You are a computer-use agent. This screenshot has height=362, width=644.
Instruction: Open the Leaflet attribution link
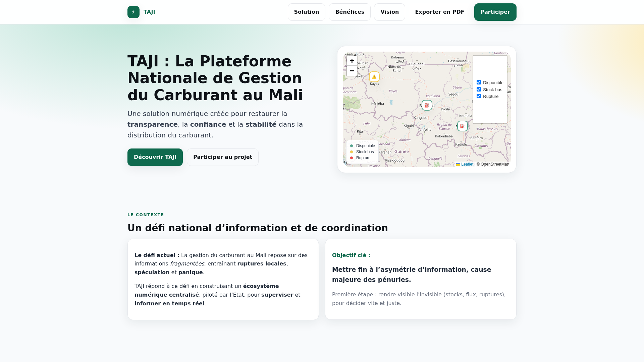[x=465, y=164]
